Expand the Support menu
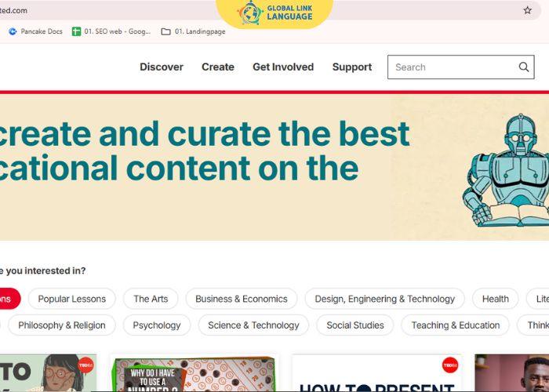Screen dimensions: 549x392 tap(351, 67)
